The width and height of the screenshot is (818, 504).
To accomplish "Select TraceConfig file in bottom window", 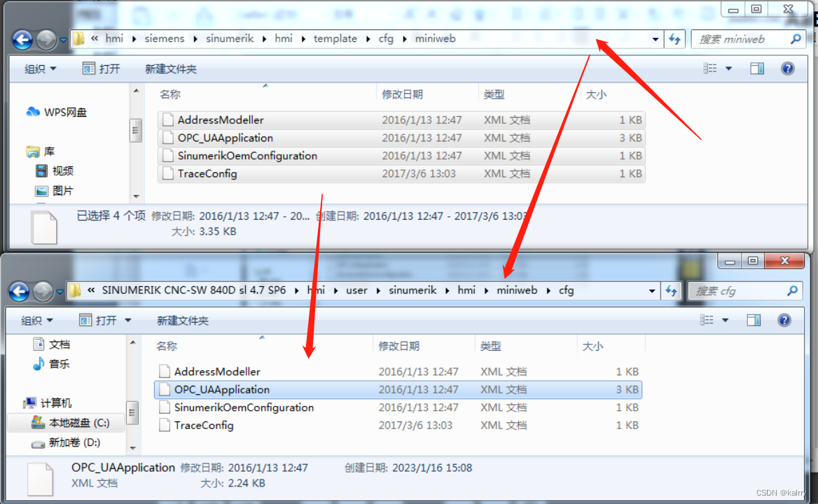I will (398, 426).
